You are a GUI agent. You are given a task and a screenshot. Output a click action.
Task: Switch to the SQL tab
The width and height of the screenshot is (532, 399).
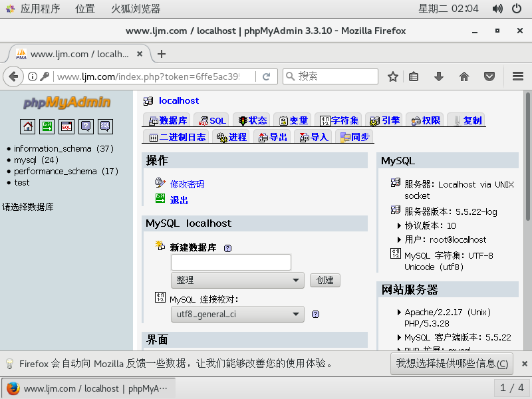click(212, 120)
